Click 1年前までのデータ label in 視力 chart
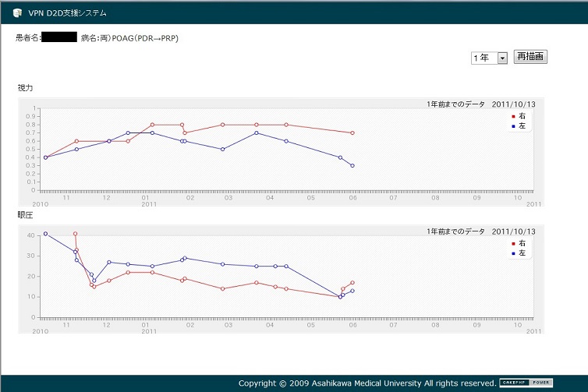The height and width of the screenshot is (392, 588). pos(455,104)
